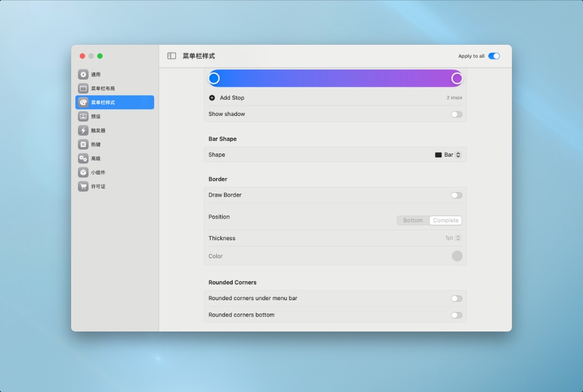
Task: Choose Bottom border position
Action: [413, 220]
